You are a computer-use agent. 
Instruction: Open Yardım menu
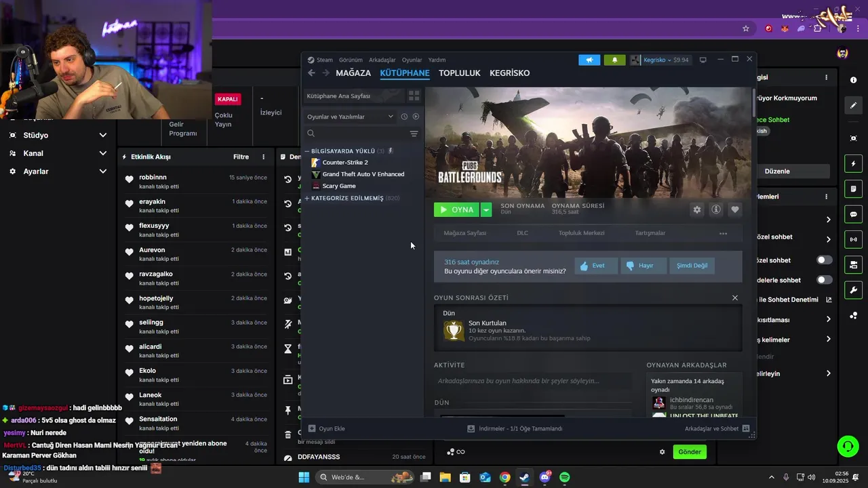click(437, 60)
